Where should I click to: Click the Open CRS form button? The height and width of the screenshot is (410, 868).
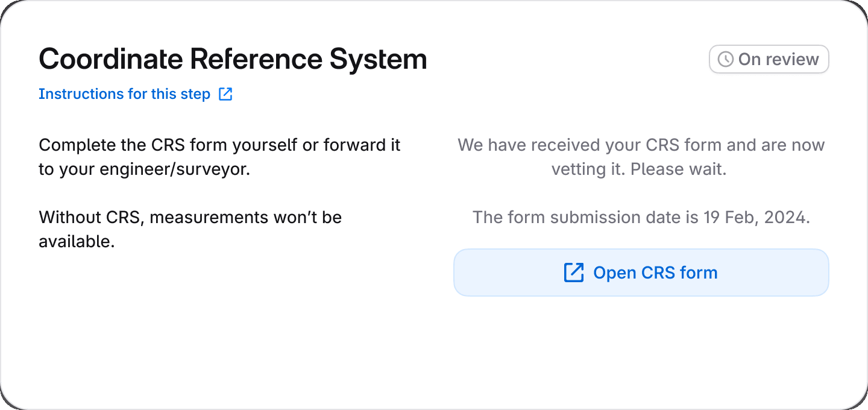tap(641, 273)
